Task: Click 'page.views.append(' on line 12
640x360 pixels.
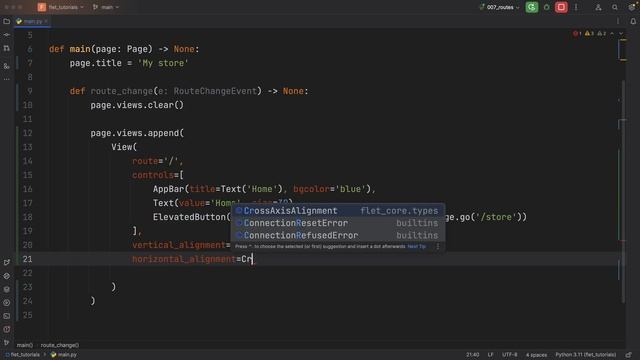Action: point(137,133)
